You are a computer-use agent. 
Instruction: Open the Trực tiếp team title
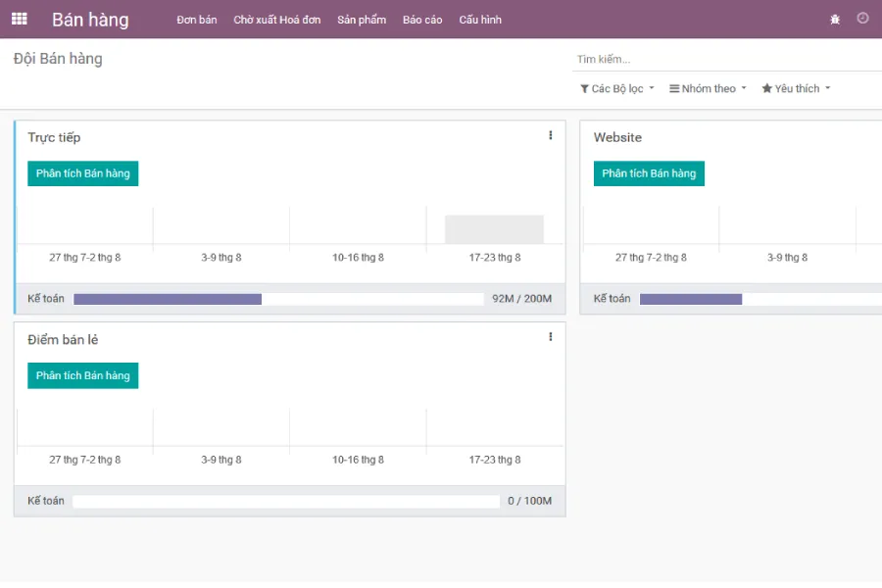(x=54, y=137)
